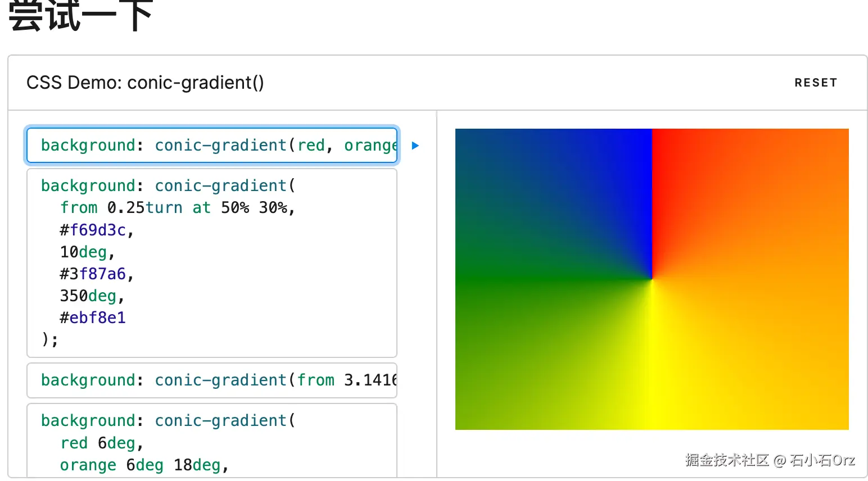Click the 350deg value in code
Viewport: 868px width, 481px height.
[x=88, y=296]
